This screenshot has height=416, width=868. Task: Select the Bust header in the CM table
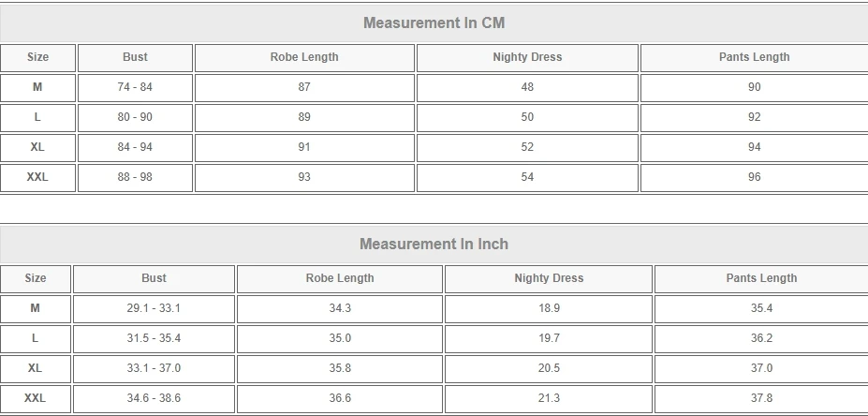coord(135,57)
